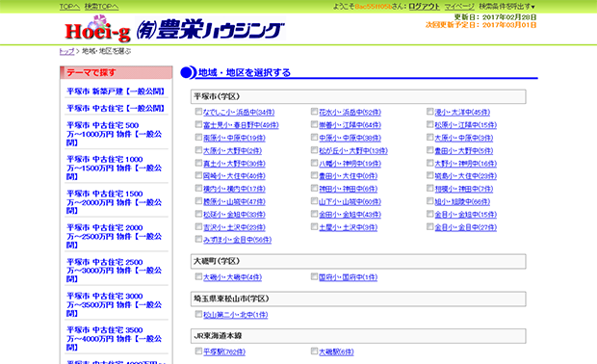The height and width of the screenshot is (364, 597).
Task: Click the 埼玉県東松山市(学区) section header
Action: coord(358,299)
